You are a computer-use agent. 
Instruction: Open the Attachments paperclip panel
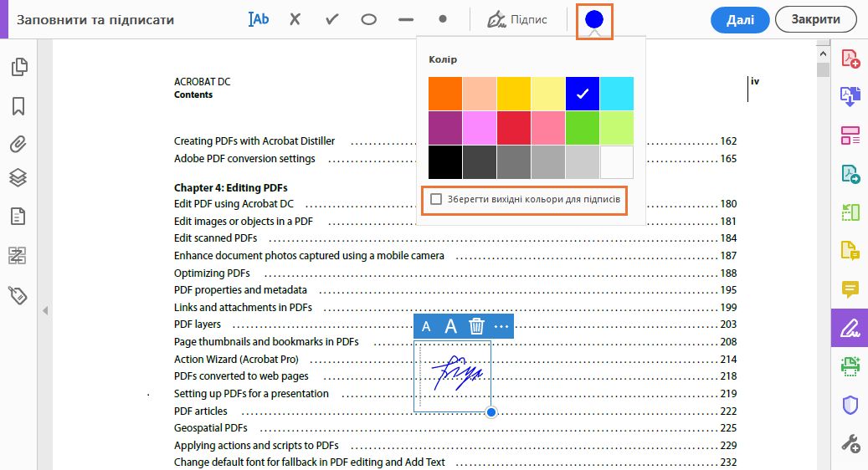[18, 145]
